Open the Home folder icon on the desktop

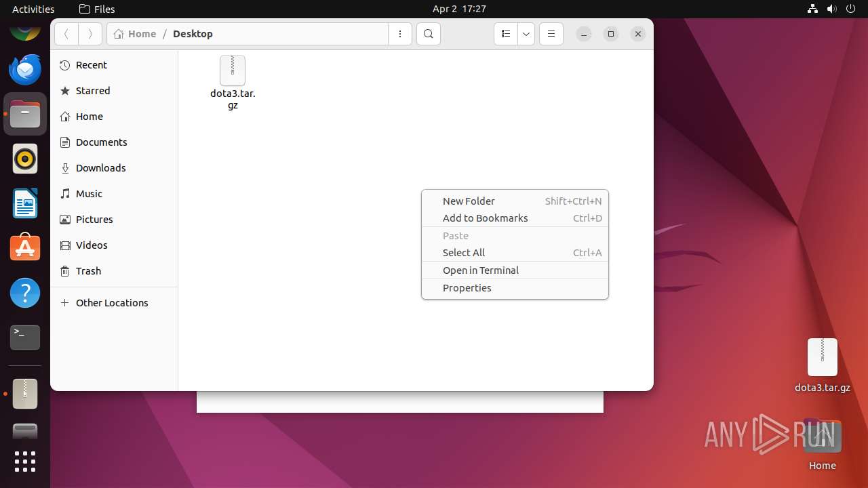click(823, 445)
